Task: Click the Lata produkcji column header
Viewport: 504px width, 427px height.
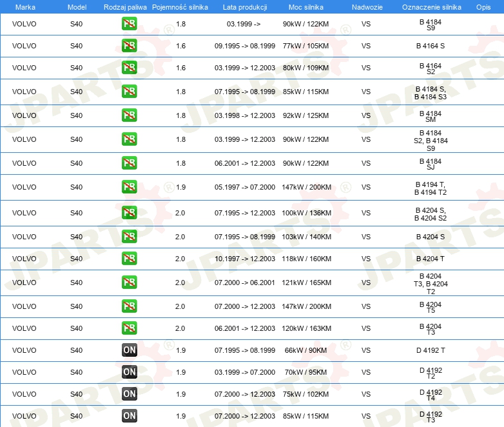Action: pos(245,7)
